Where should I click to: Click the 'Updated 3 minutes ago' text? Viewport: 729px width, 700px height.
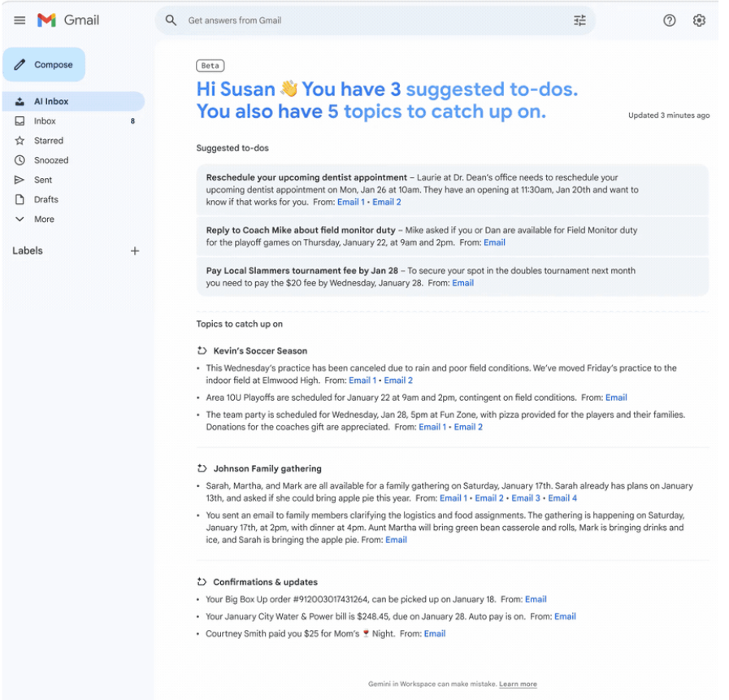[x=669, y=115]
